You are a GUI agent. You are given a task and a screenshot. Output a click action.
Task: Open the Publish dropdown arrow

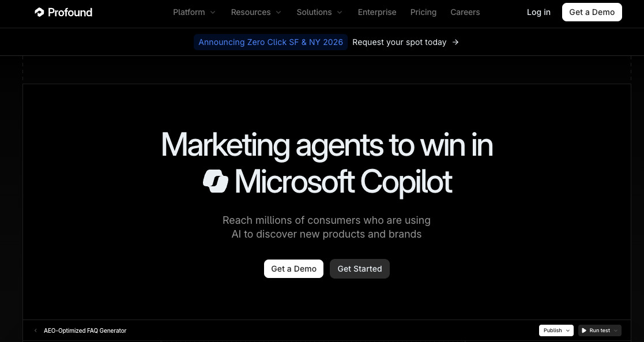[568, 330]
